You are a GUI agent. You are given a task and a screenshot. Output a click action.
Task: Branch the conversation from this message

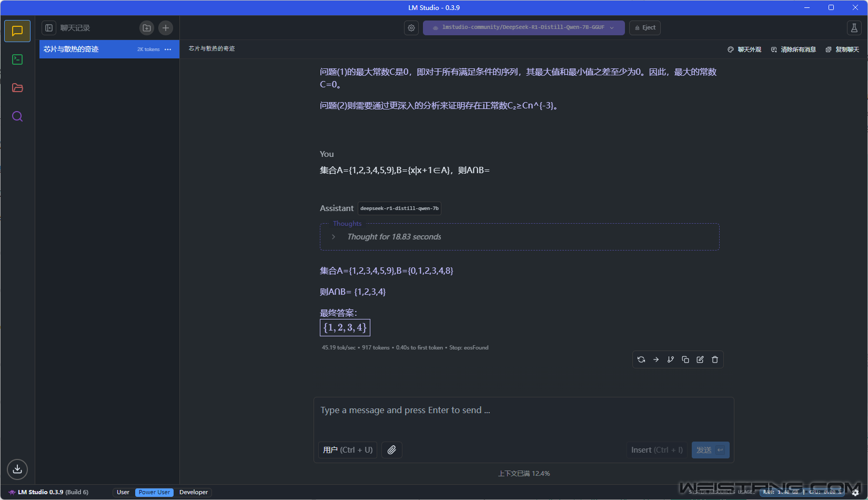671,359
